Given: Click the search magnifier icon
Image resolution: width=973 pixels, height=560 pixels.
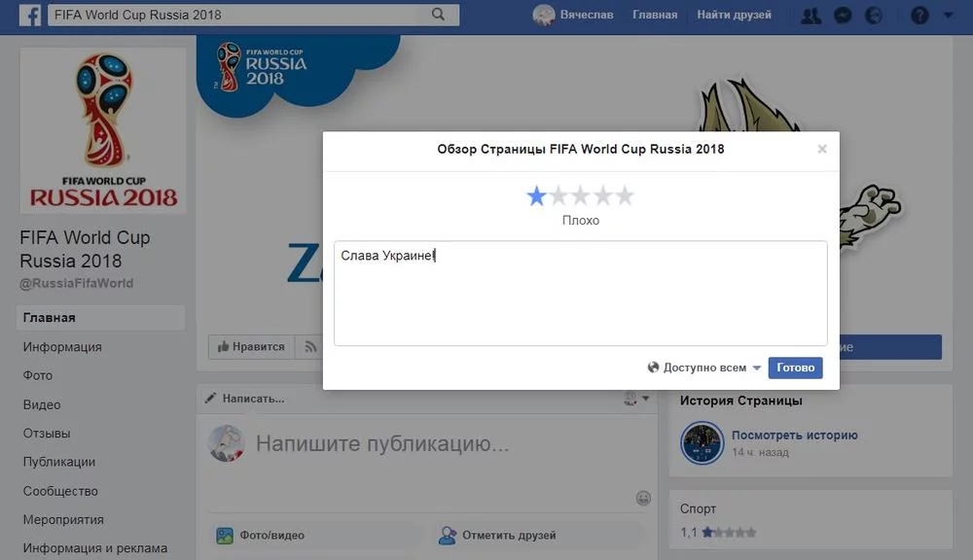Looking at the screenshot, I should [x=438, y=15].
